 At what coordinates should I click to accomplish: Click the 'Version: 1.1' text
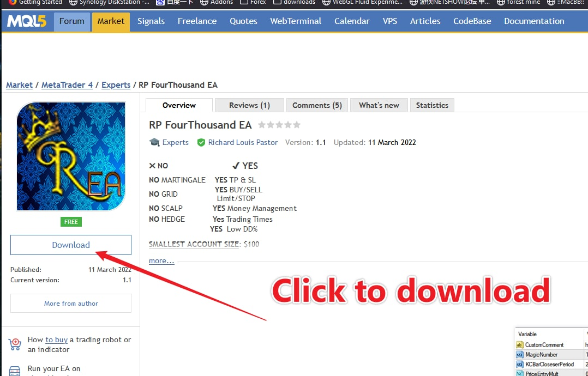[305, 143]
